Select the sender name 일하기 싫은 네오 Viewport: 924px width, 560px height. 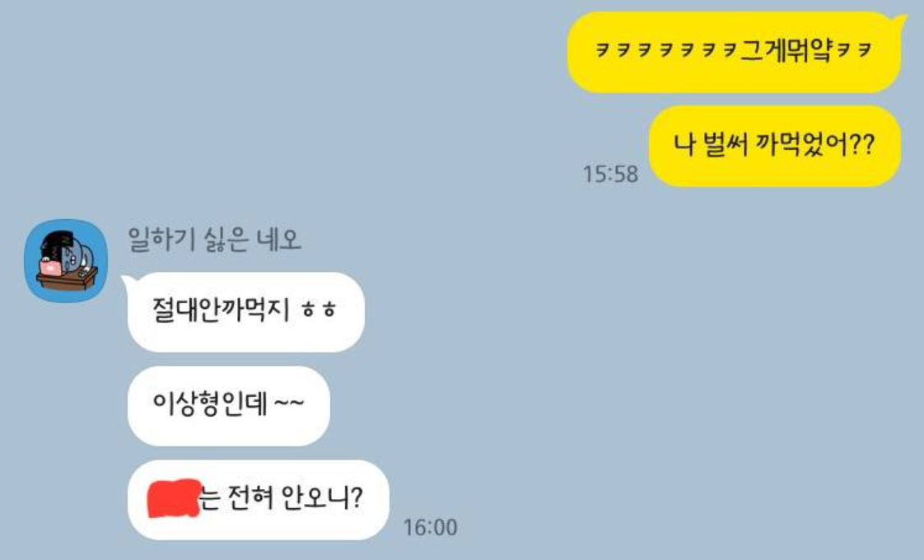click(x=214, y=240)
